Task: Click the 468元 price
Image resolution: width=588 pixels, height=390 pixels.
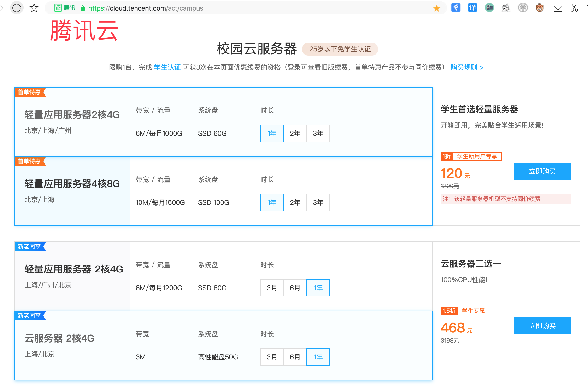Action: tap(457, 328)
